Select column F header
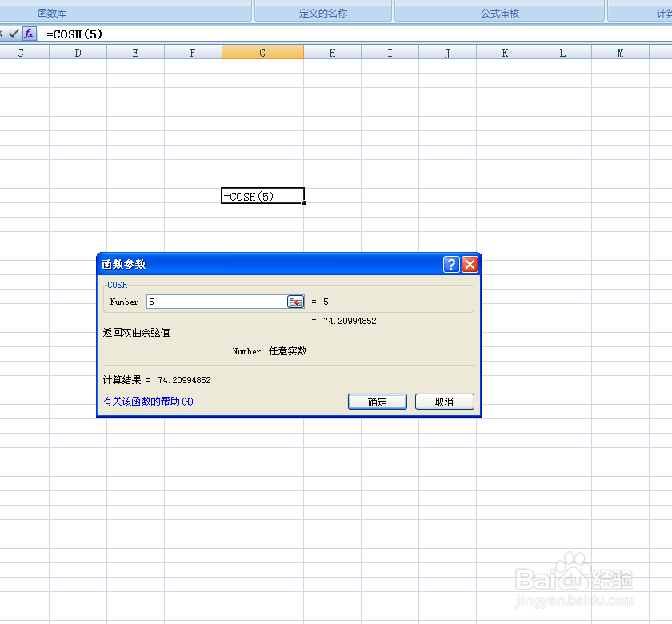Screen dimensions: 672x624 (193, 52)
